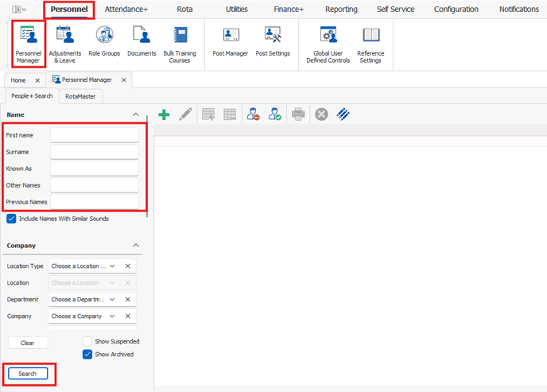Switch to the Personnel Manager document tab

pos(87,80)
